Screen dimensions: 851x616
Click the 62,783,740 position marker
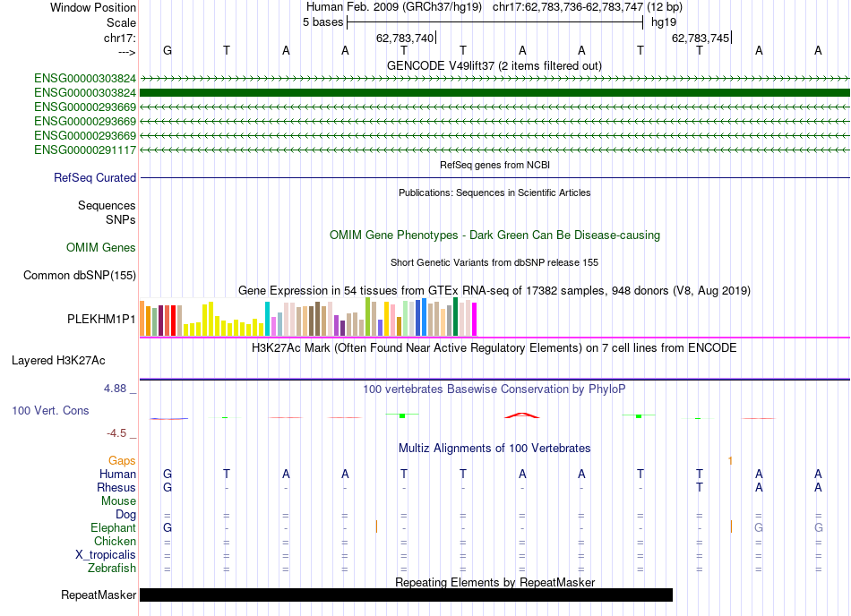(406, 38)
